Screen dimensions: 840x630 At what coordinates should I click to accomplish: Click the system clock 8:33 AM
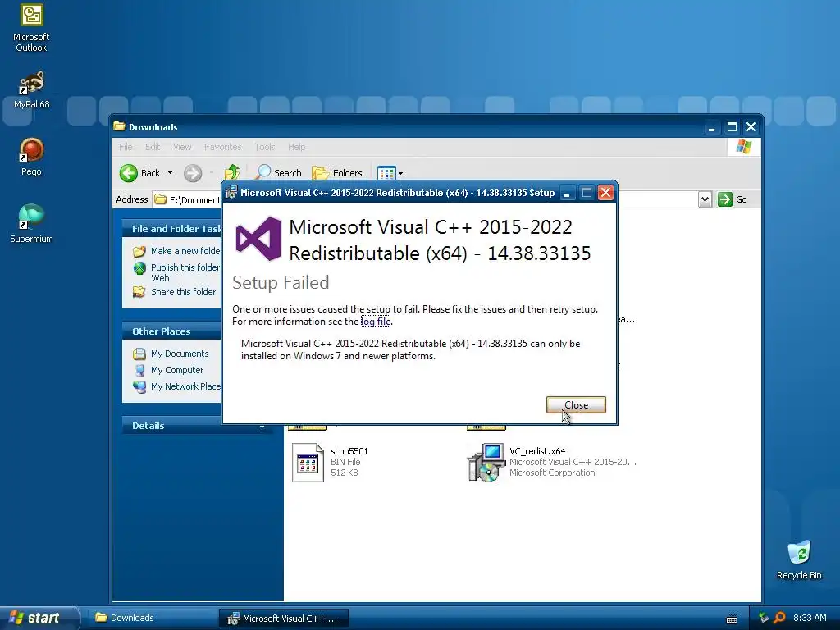tap(810, 618)
